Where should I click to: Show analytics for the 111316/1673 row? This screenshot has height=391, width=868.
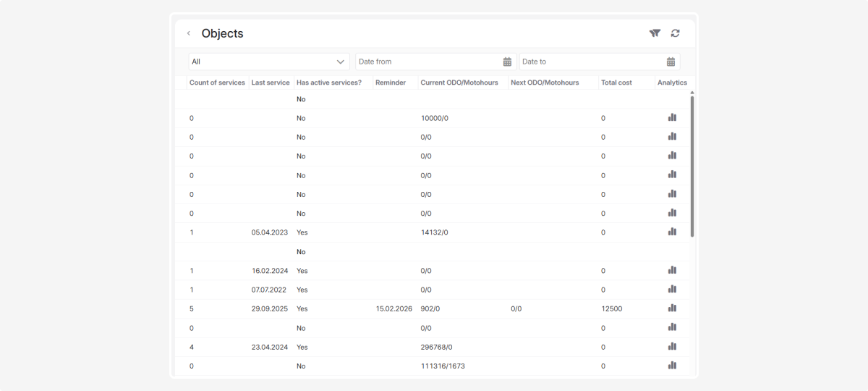click(x=672, y=366)
